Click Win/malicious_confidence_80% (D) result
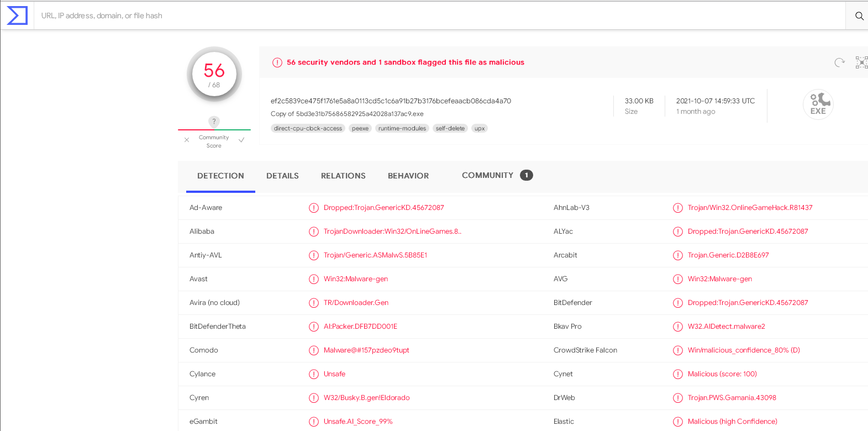This screenshot has width=868, height=431. [x=744, y=350]
